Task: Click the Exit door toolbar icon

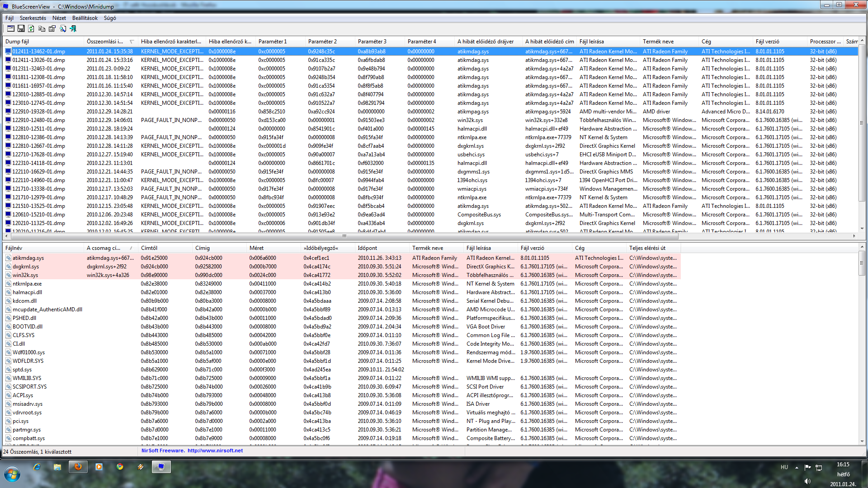Action: point(73,28)
